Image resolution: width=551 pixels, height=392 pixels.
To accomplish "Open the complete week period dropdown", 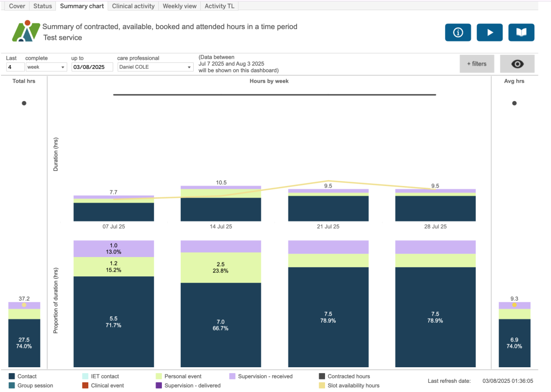I will click(46, 67).
